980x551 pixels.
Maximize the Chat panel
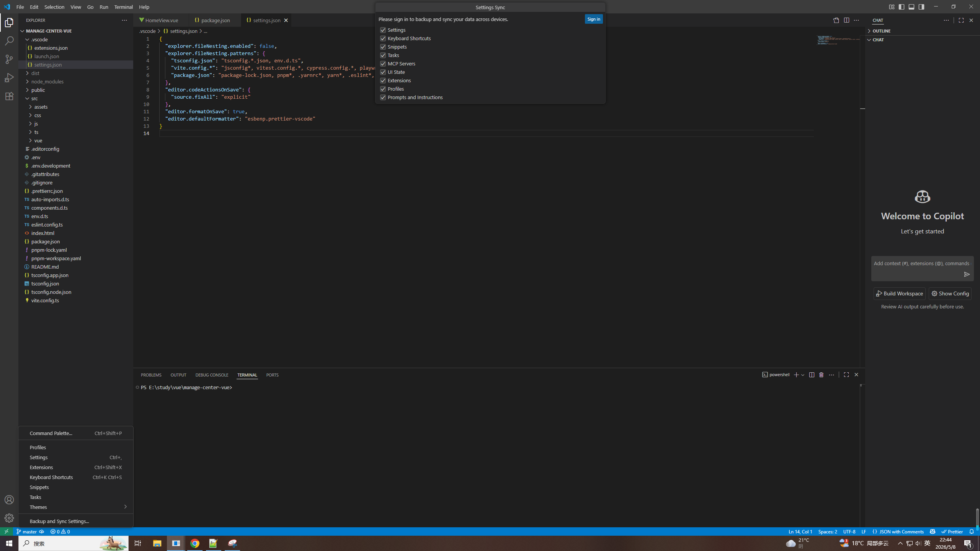[x=961, y=20]
